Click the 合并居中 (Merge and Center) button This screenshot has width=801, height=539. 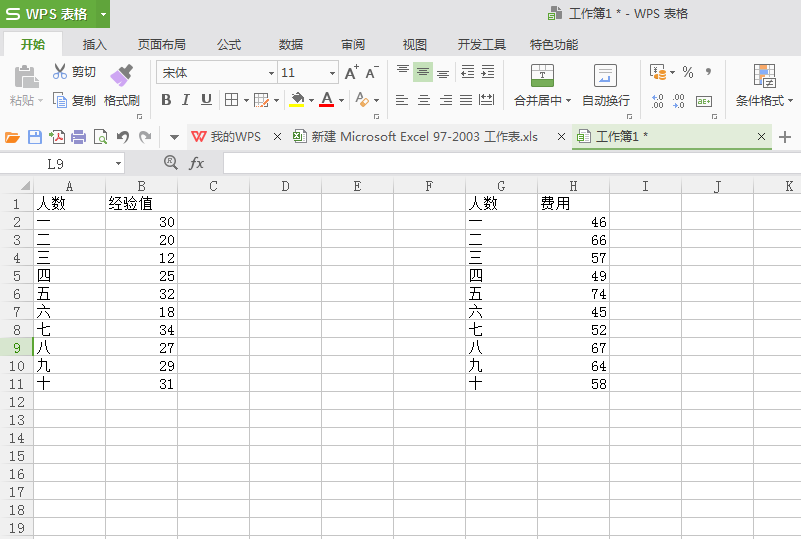point(542,87)
